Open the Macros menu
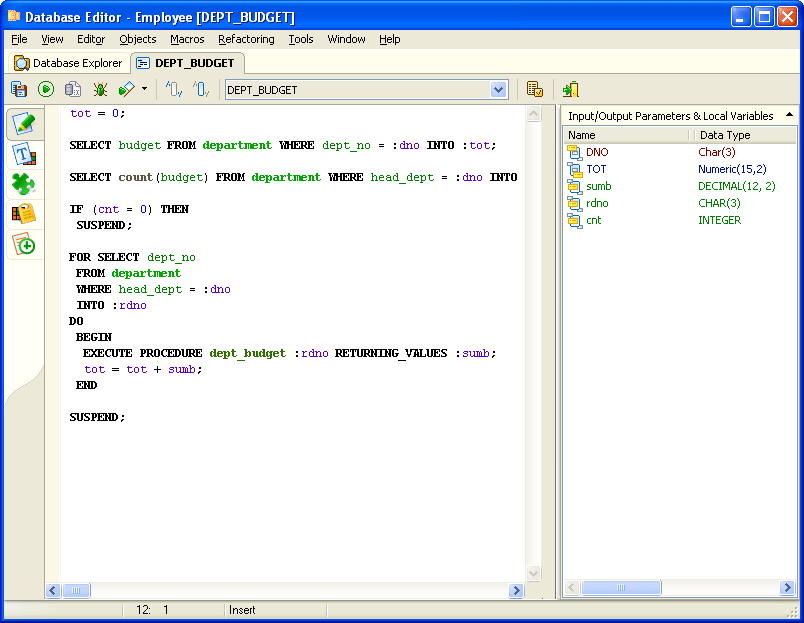Image resolution: width=804 pixels, height=623 pixels. 187,39
